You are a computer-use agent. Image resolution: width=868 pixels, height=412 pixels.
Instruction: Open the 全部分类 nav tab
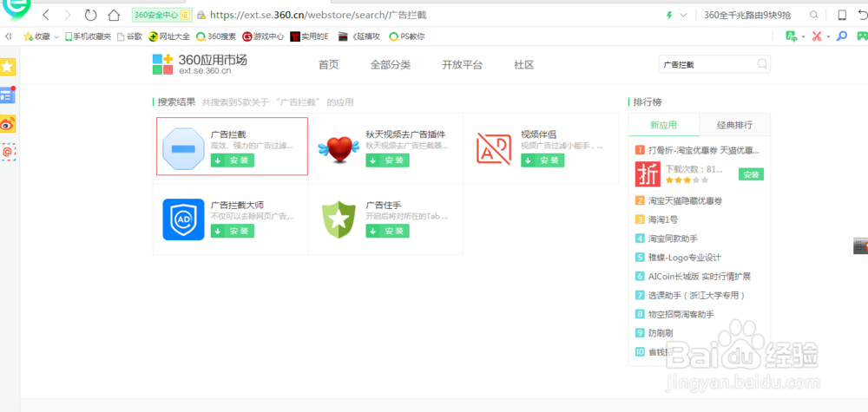[x=391, y=65]
